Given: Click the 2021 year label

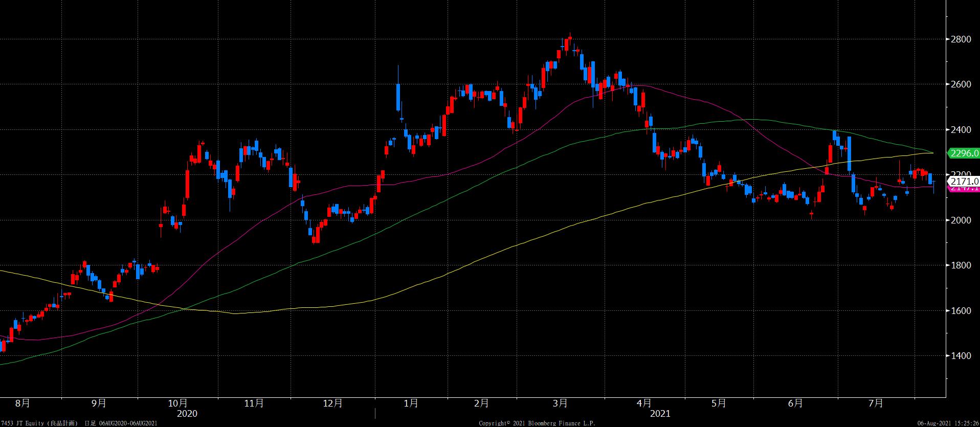Looking at the screenshot, I should click(660, 414).
